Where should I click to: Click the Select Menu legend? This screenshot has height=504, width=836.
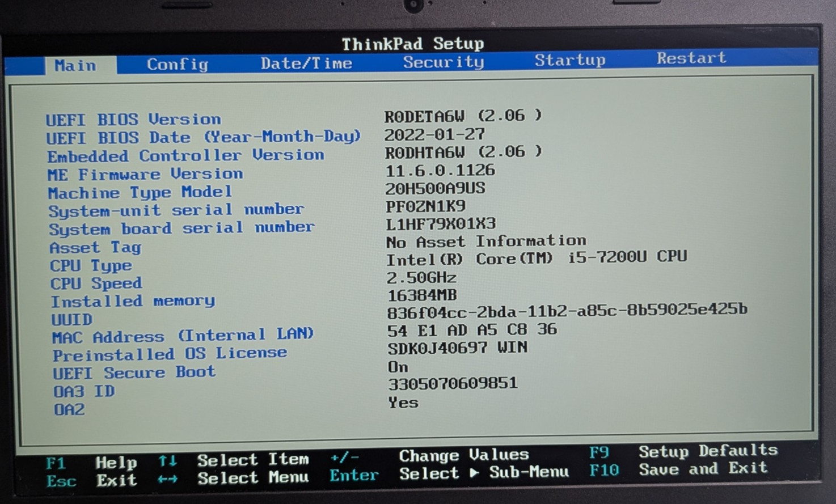[x=253, y=478]
